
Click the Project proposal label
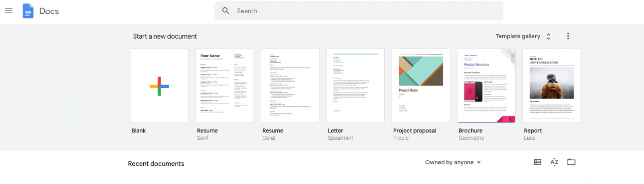[415, 130]
